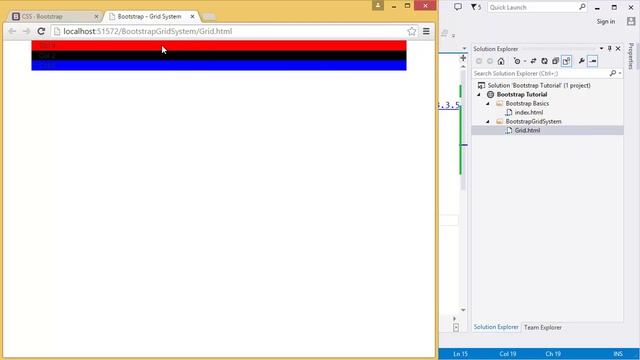640x360 pixels.
Task: Switch to the Solution Explorer bottom tab
Action: [496, 327]
